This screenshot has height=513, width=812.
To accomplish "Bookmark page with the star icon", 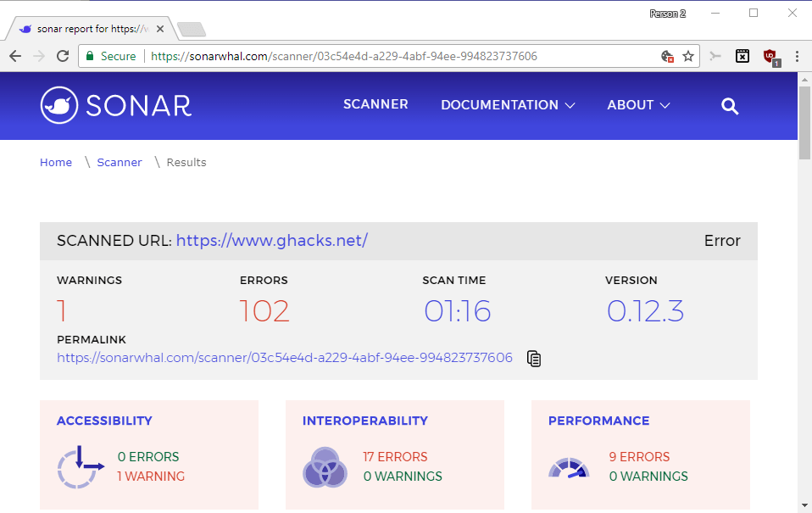I will (x=687, y=56).
